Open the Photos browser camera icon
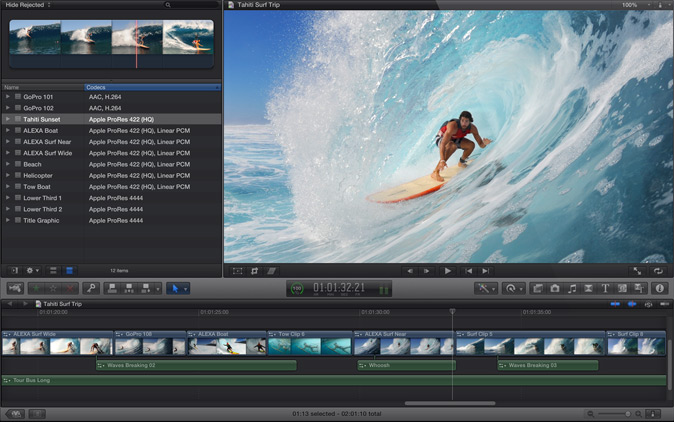This screenshot has width=674, height=422. click(555, 288)
